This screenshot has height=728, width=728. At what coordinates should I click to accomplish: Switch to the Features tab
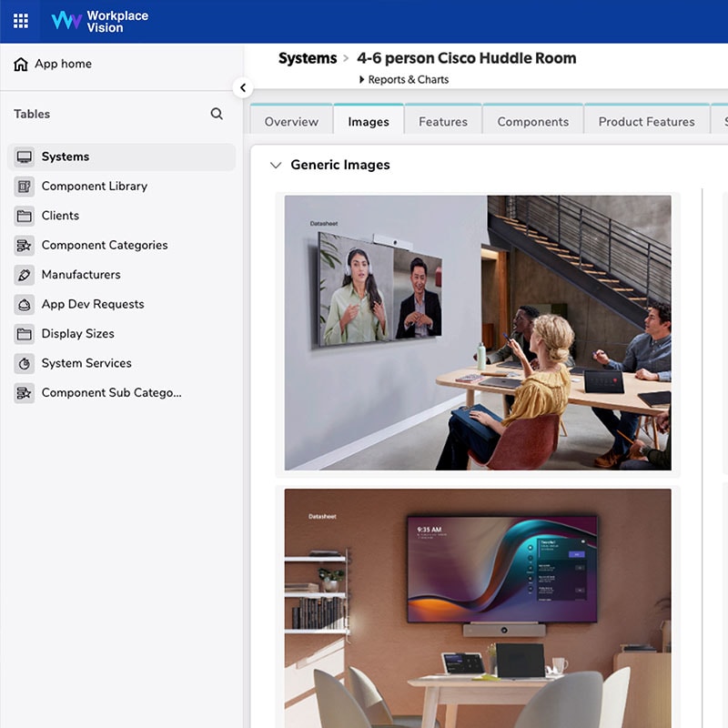click(443, 119)
